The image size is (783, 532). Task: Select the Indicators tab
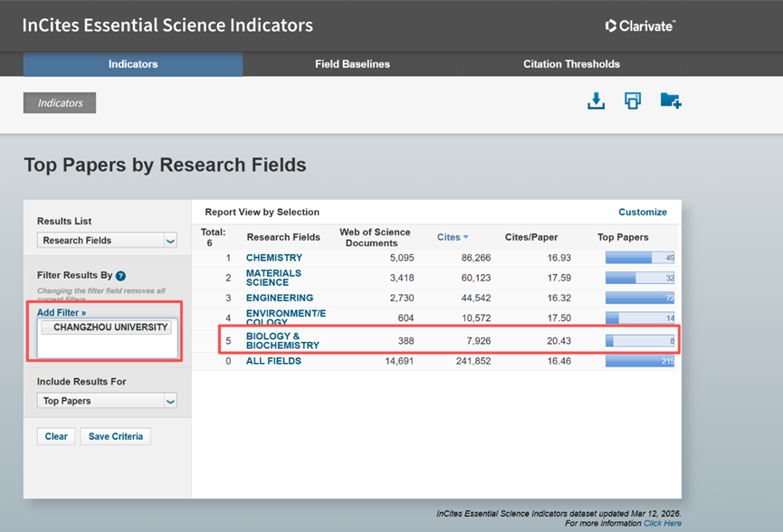[133, 64]
